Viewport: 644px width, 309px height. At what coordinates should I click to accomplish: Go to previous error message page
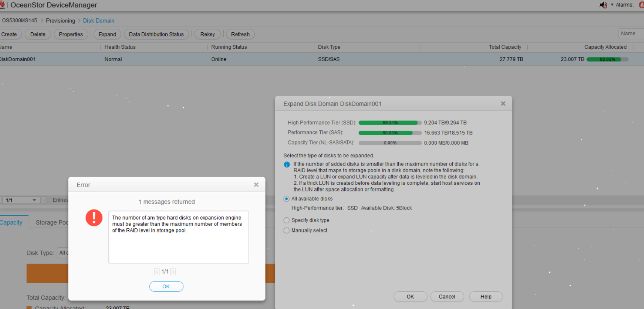click(157, 271)
